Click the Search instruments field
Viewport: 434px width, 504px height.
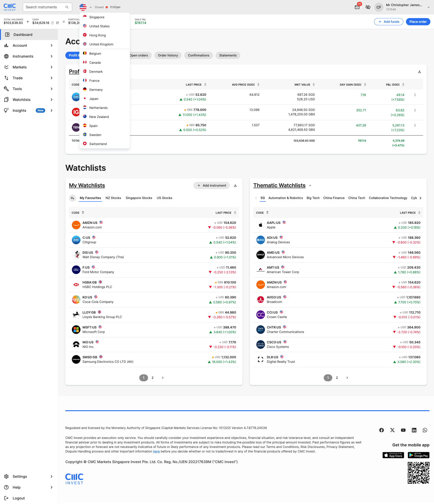(x=47, y=7)
